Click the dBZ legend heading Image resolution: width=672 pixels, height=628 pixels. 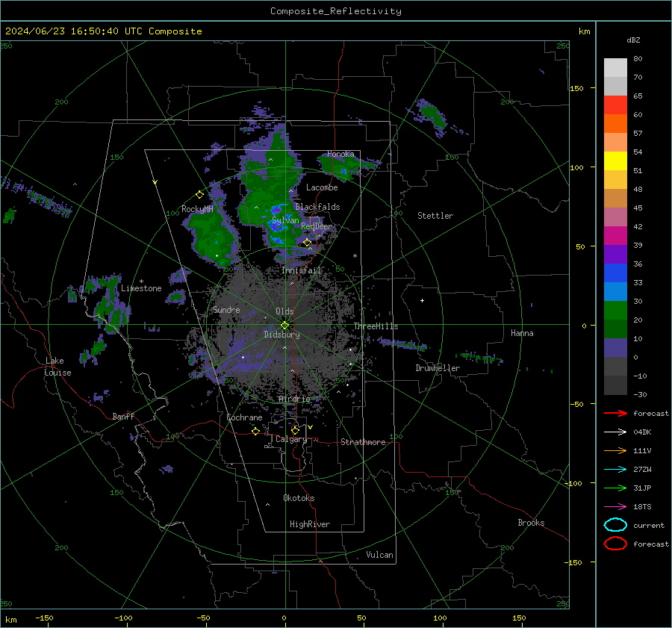633,40
